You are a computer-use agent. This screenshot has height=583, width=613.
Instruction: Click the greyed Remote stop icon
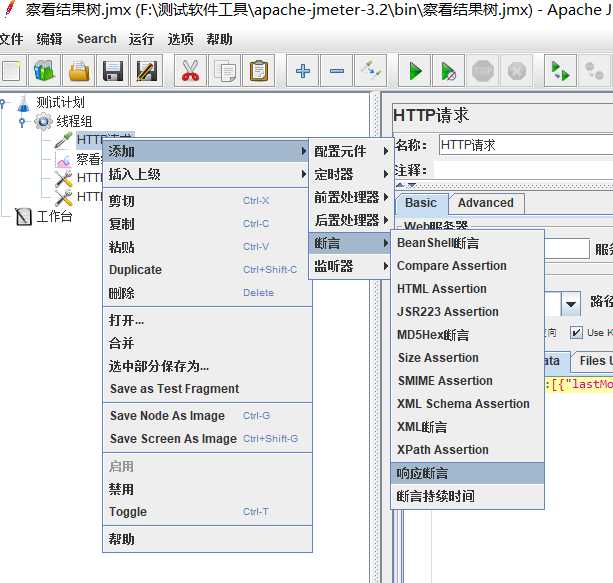[594, 71]
